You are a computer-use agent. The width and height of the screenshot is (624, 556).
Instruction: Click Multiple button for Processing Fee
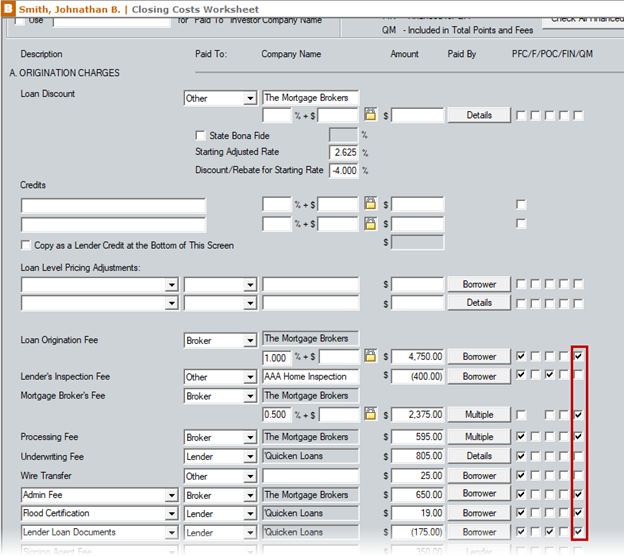pos(479,437)
